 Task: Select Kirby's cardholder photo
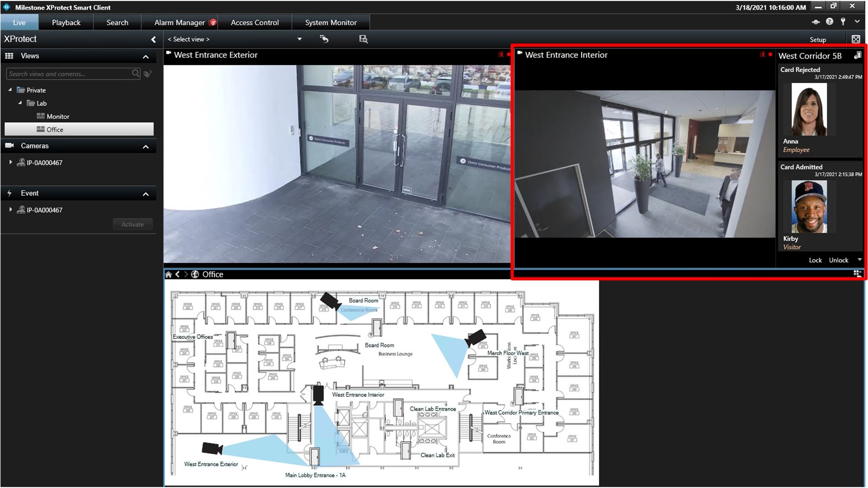[x=809, y=206]
